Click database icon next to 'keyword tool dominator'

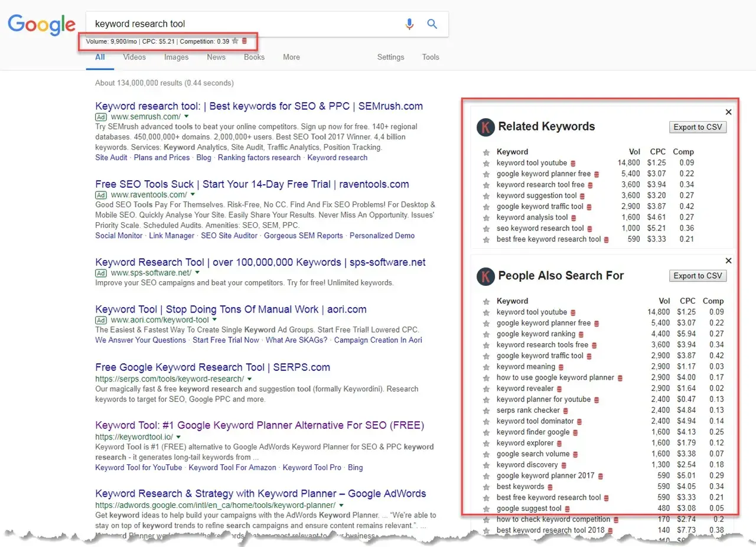pyautogui.click(x=579, y=421)
